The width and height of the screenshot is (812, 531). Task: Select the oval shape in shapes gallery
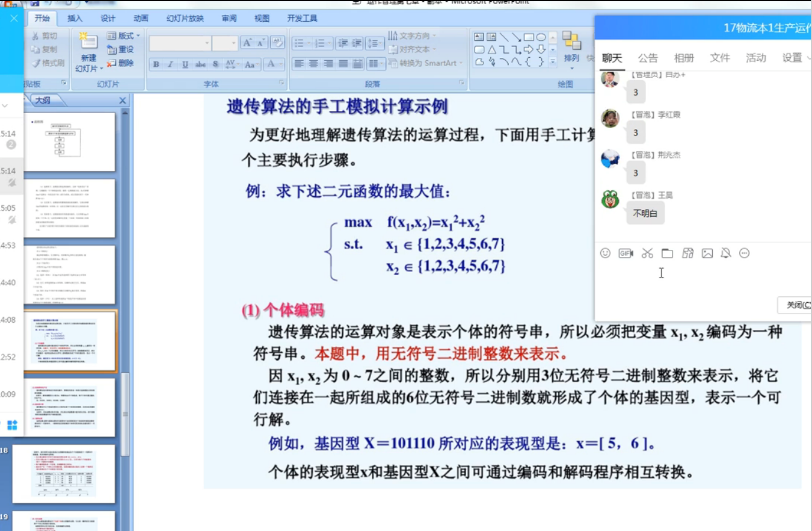tap(541, 37)
